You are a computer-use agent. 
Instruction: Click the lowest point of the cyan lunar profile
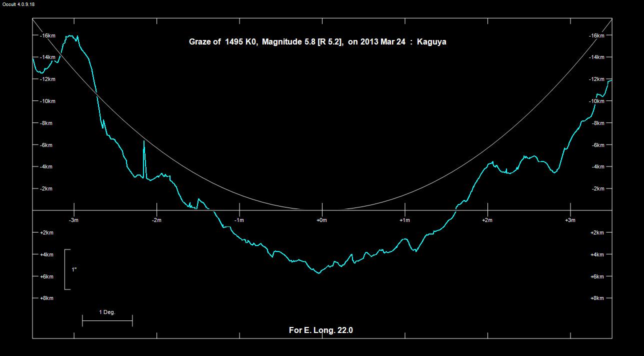coord(318,273)
